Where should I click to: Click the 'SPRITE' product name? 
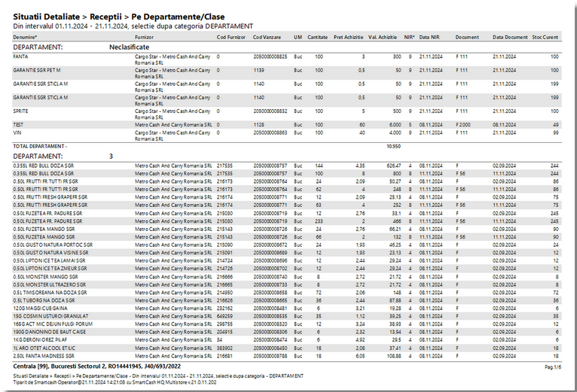point(20,111)
